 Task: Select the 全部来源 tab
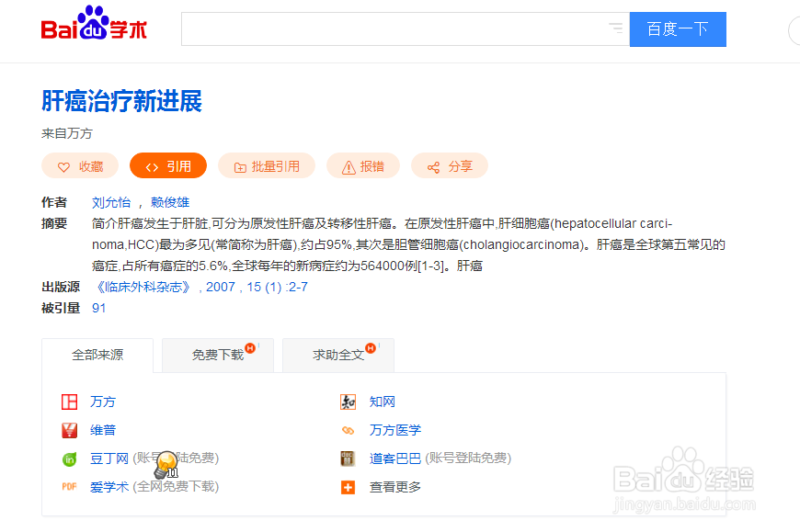pos(97,356)
